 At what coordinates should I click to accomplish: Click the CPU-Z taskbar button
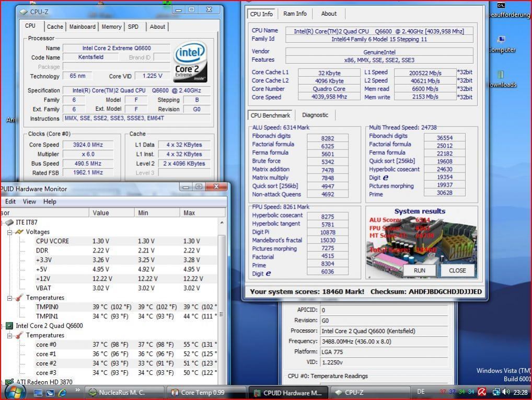371,393
